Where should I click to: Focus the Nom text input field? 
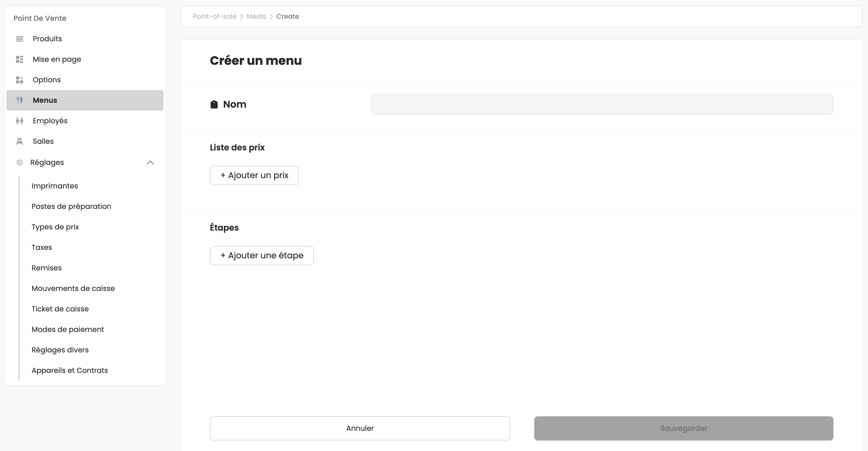(x=602, y=105)
